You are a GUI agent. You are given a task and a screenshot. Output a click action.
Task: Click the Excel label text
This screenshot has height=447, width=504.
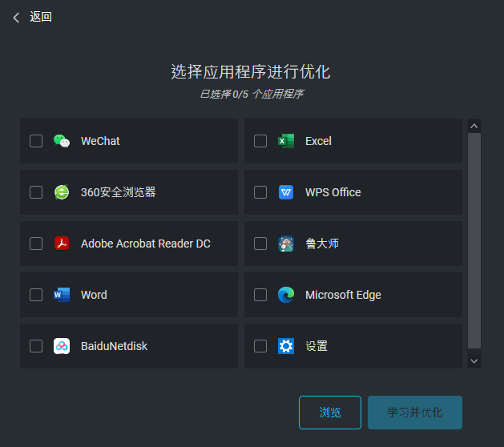click(318, 141)
